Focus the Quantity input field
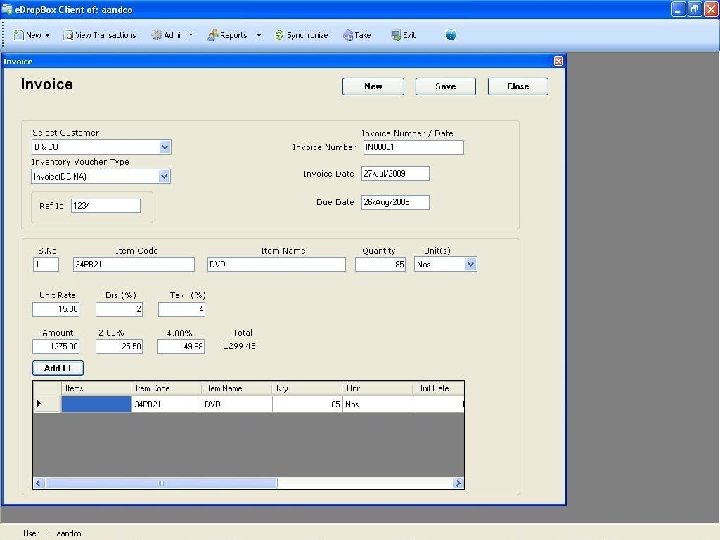 click(380, 265)
